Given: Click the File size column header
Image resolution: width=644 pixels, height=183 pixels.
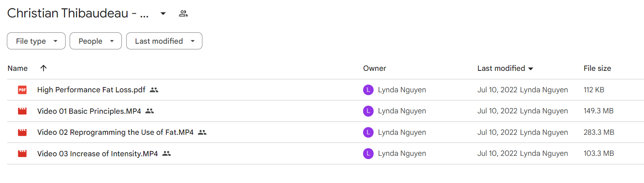Looking at the screenshot, I should point(597,68).
